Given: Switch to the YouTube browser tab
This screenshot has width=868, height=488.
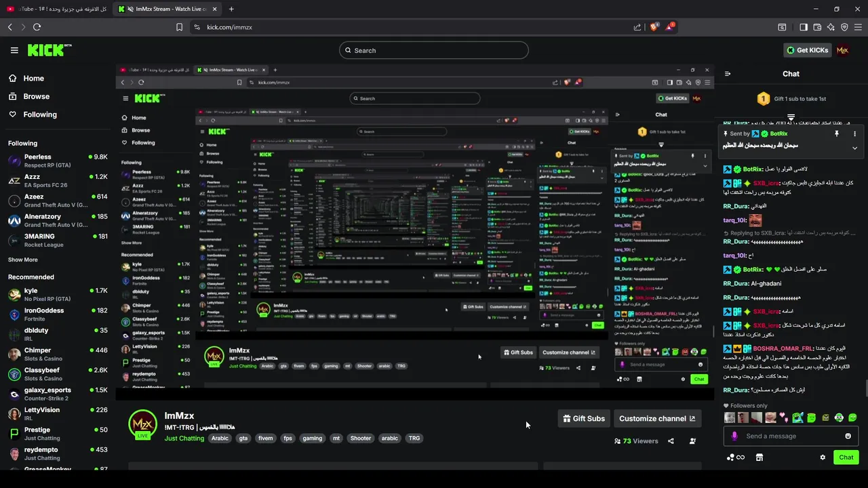Looking at the screenshot, I should click(x=56, y=9).
